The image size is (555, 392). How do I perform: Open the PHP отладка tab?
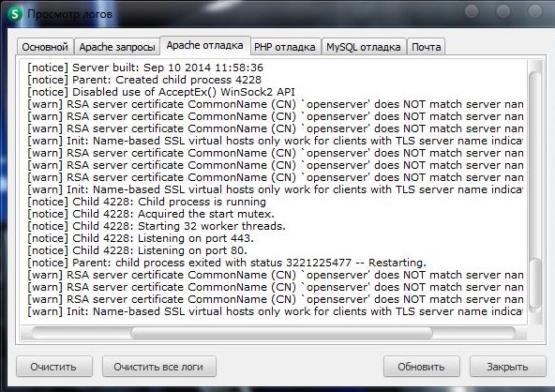coord(285,47)
